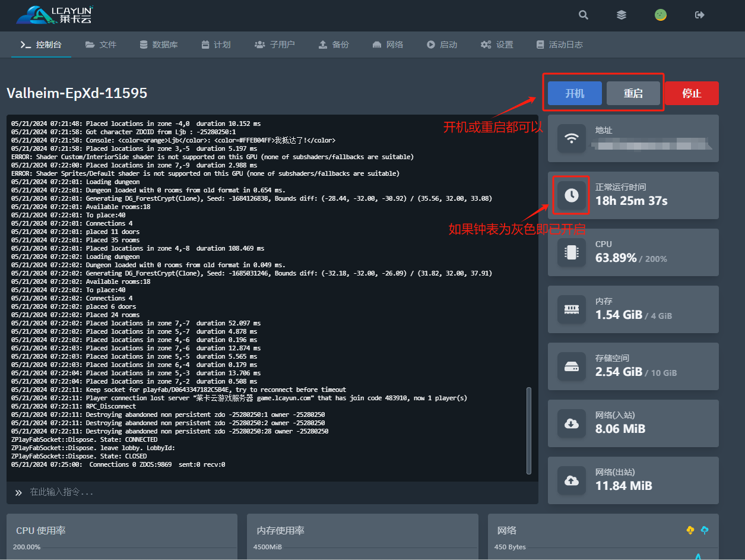Click the storage value 2.54 GiB

619,372
